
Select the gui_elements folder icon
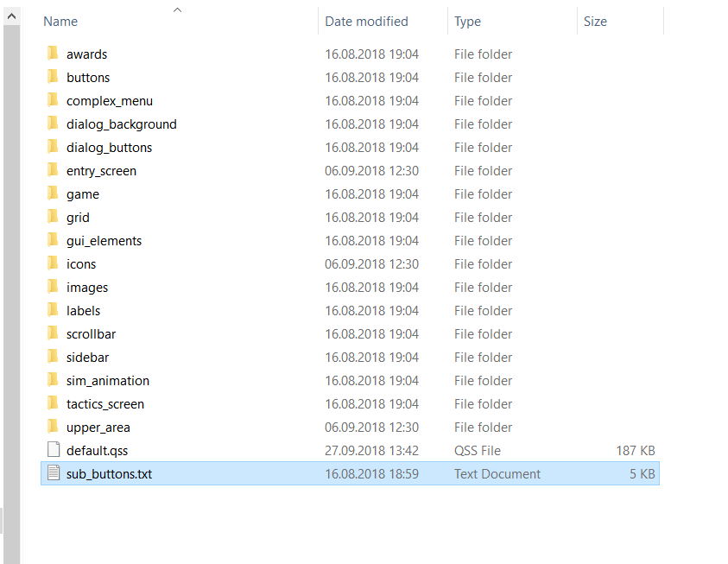coord(53,240)
